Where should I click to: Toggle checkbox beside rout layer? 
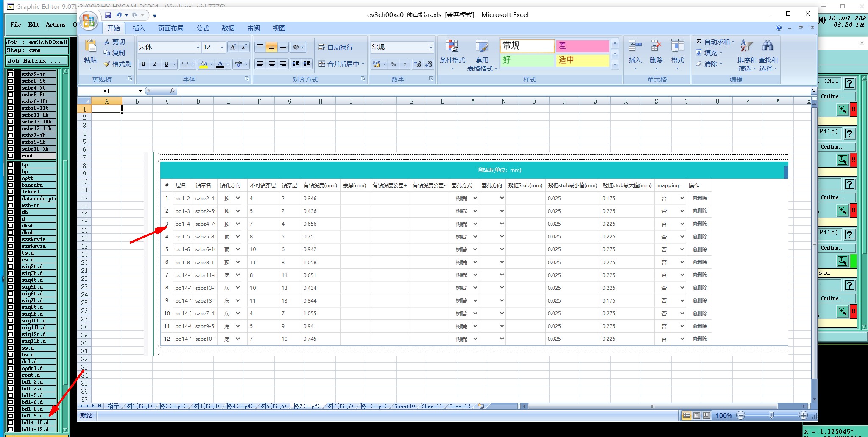pos(11,156)
